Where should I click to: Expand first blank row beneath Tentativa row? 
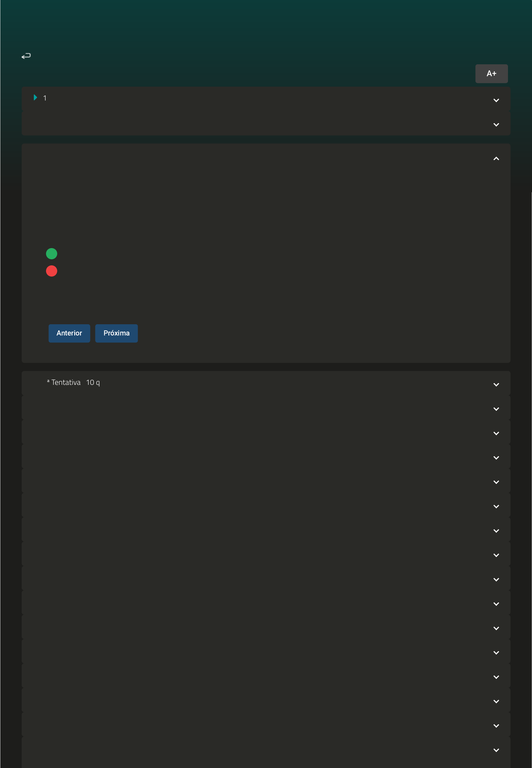point(496,409)
